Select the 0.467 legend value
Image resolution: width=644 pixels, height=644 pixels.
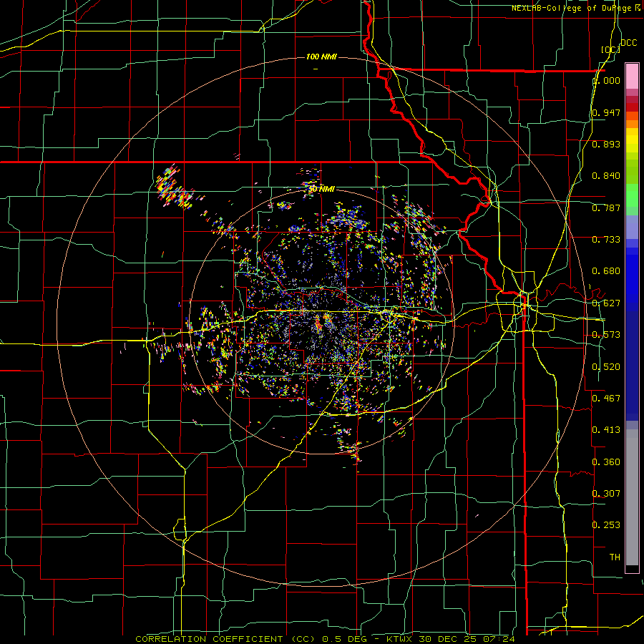pos(606,399)
